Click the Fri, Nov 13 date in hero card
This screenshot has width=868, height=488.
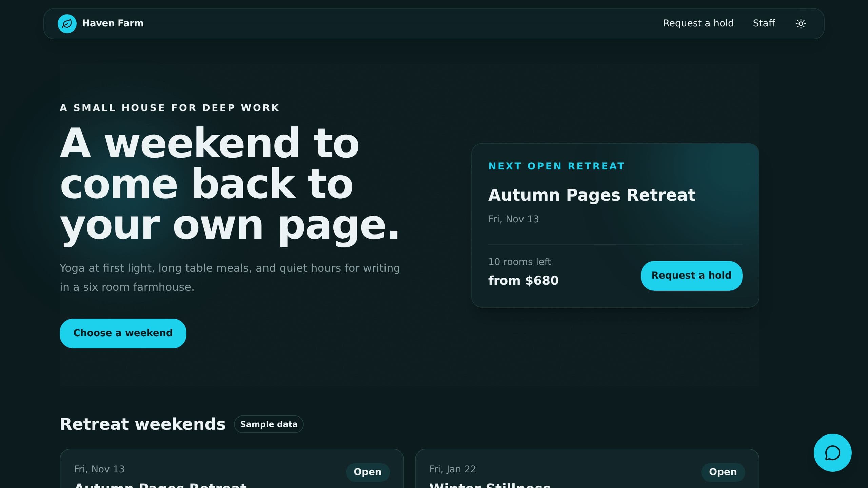513,219
